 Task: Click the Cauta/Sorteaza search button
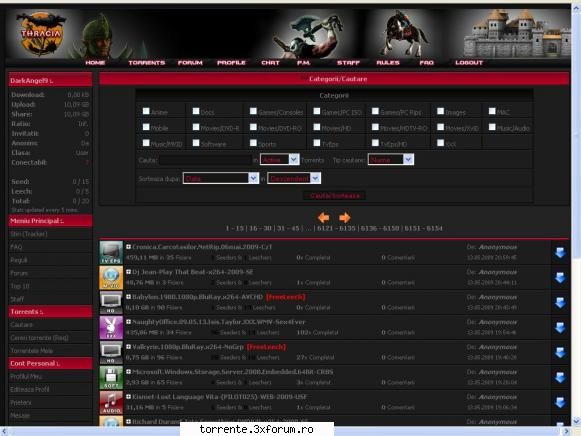335,196
